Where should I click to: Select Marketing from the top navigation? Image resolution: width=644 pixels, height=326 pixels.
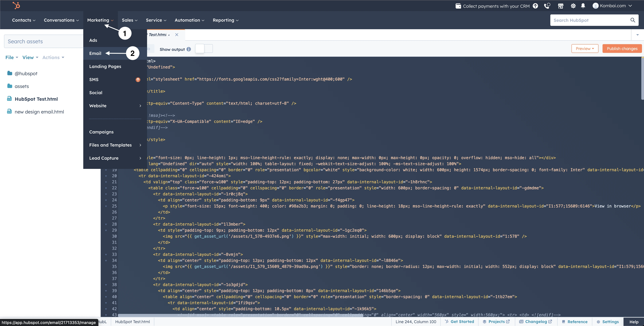point(100,19)
